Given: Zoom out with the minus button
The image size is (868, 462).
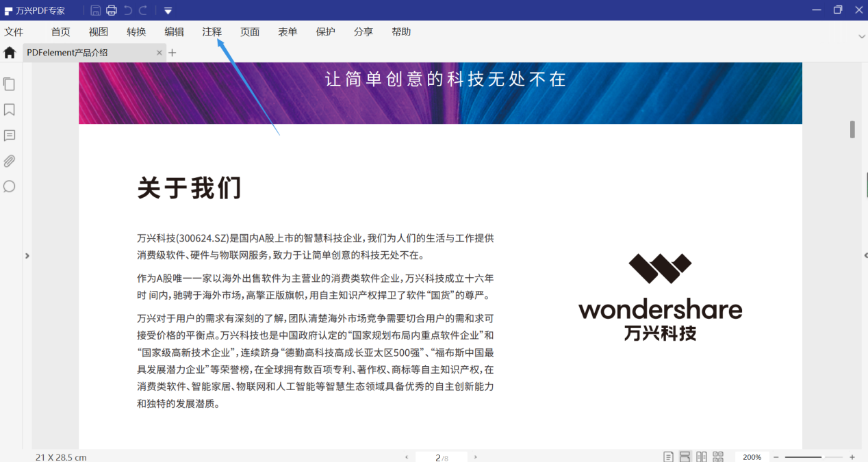Looking at the screenshot, I should [776, 457].
